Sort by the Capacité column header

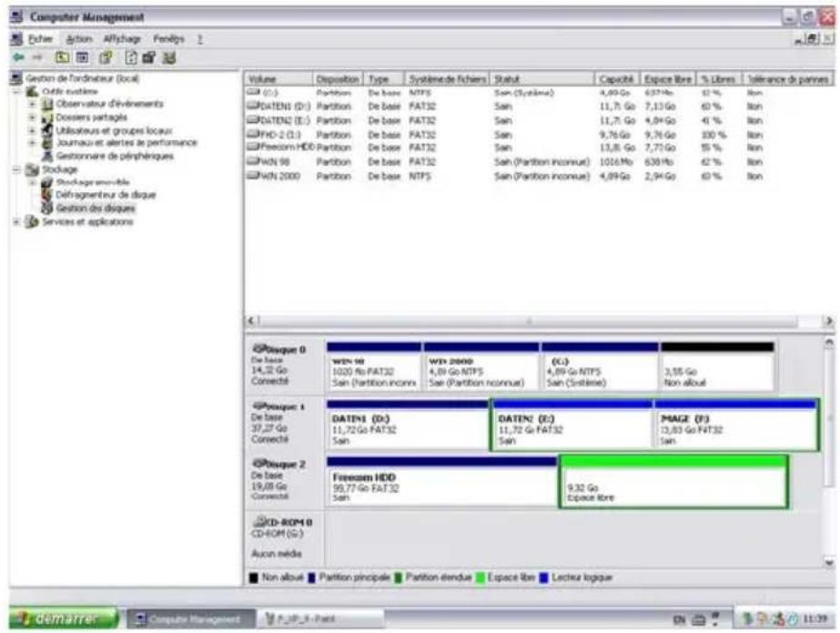coord(616,79)
